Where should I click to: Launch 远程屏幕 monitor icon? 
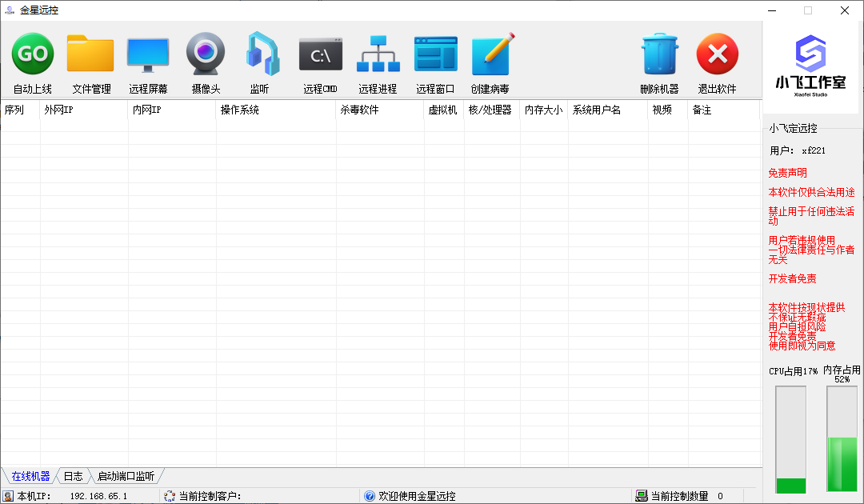[x=148, y=54]
